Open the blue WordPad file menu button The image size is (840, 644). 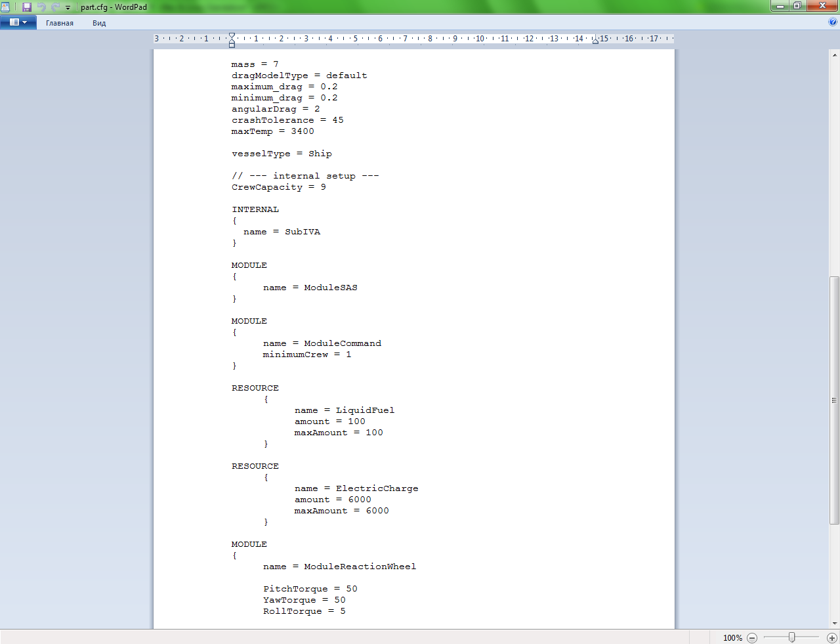click(18, 22)
